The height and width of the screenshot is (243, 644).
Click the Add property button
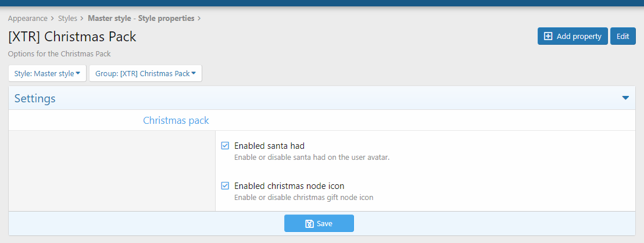(x=573, y=36)
